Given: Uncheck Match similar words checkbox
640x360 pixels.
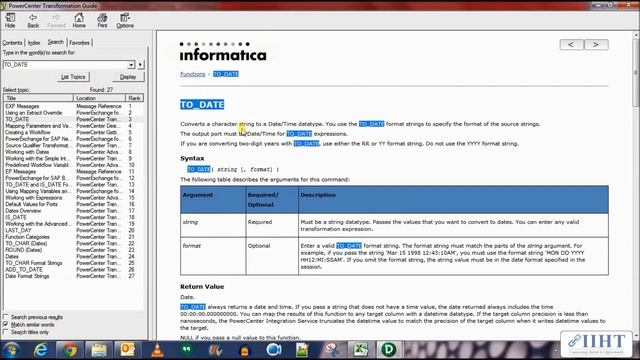Looking at the screenshot, I should (5, 324).
